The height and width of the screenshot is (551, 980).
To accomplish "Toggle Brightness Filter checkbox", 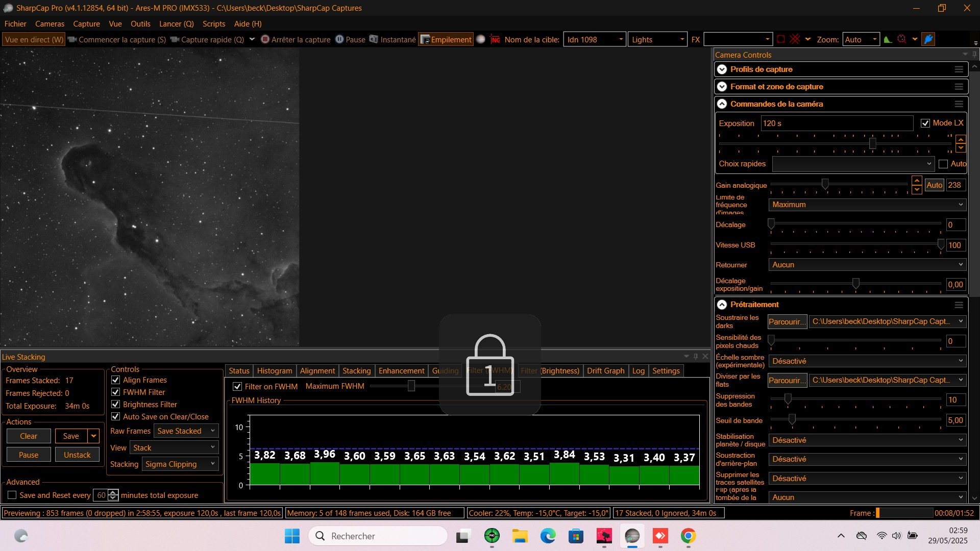I will (x=115, y=404).
